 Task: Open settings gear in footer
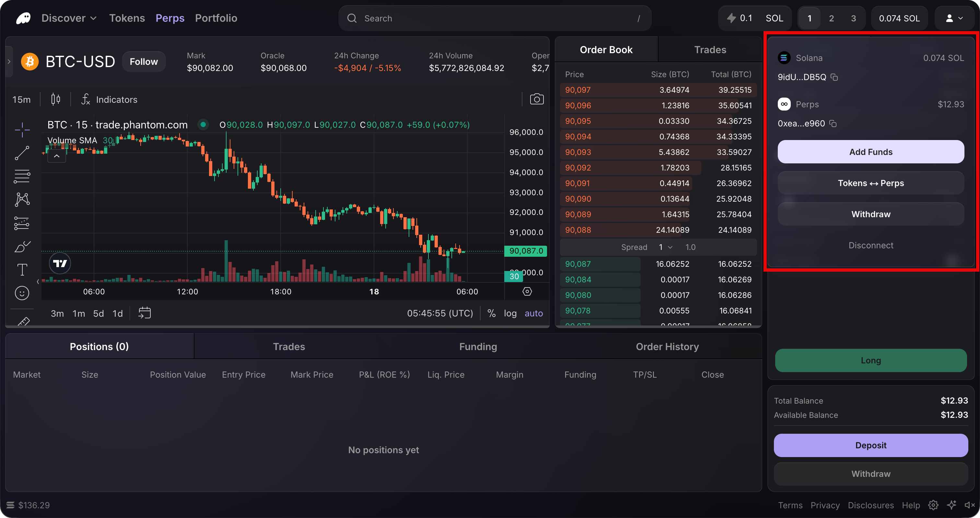(x=933, y=505)
